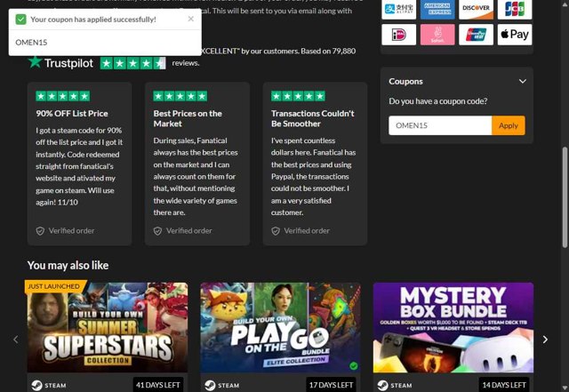Select the Discover card icon
Image resolution: width=569 pixels, height=392 pixels.
[x=476, y=8]
